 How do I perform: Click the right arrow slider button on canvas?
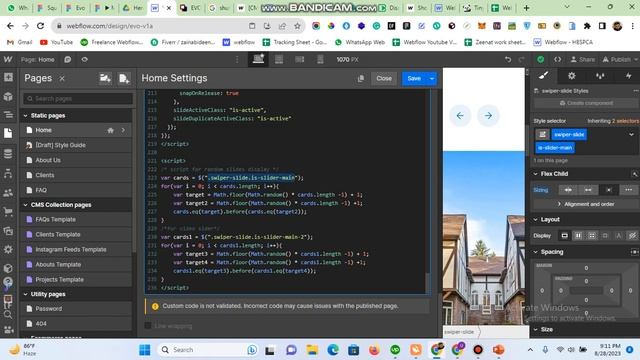(x=488, y=116)
